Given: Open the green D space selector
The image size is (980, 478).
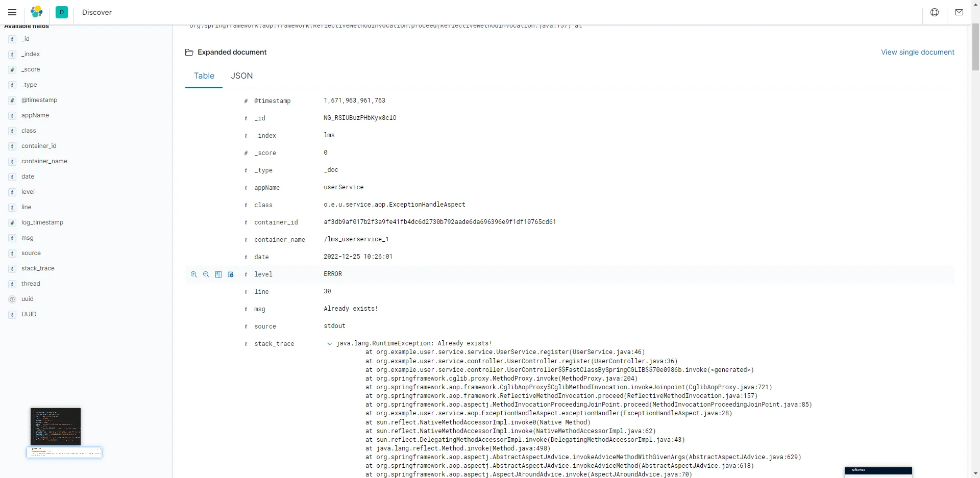Looking at the screenshot, I should point(62,12).
